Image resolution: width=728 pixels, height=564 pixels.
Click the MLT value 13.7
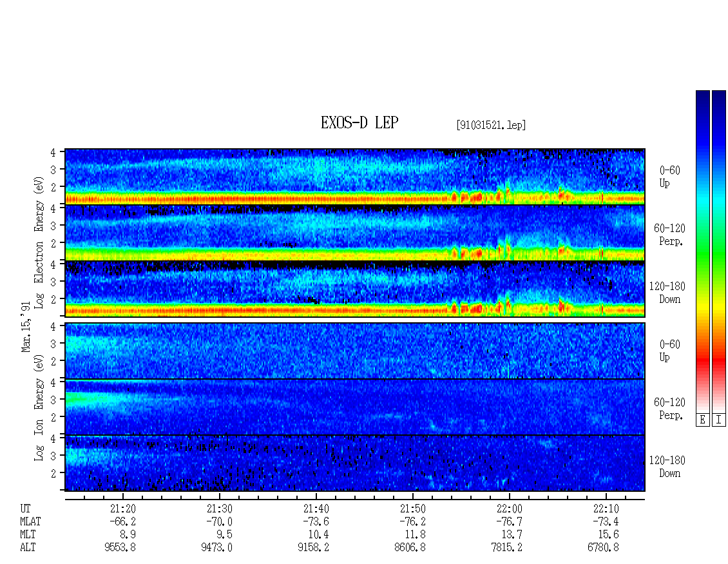point(512,535)
